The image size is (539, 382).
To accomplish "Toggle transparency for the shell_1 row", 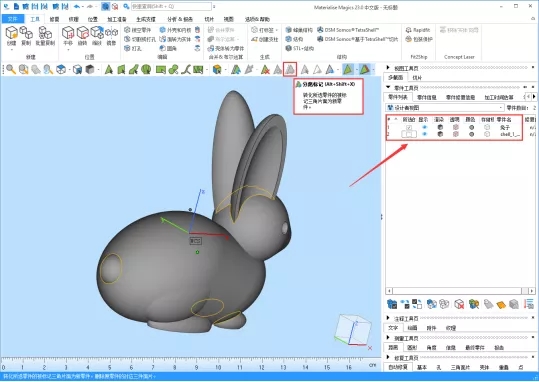I will pyautogui.click(x=456, y=134).
